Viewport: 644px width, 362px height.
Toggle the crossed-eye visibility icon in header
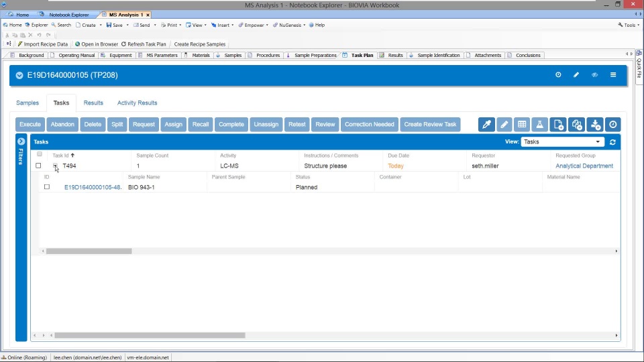pos(595,74)
